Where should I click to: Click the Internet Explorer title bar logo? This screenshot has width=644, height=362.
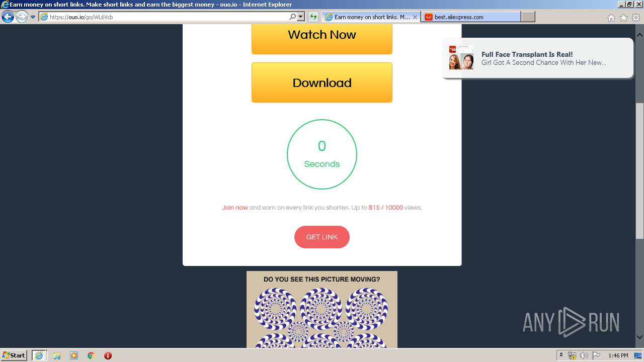[5, 5]
